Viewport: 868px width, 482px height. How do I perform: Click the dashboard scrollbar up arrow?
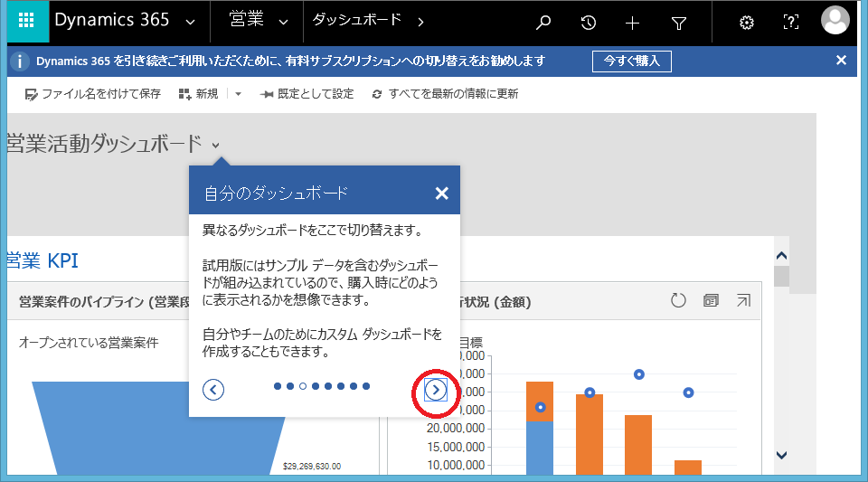(781, 256)
